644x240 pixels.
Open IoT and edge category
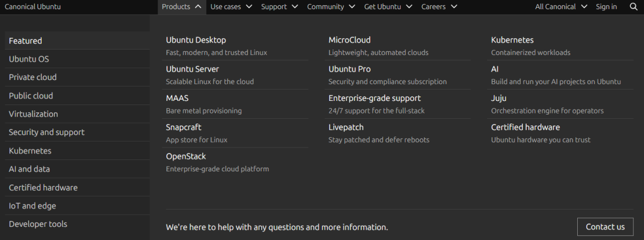coord(77,206)
